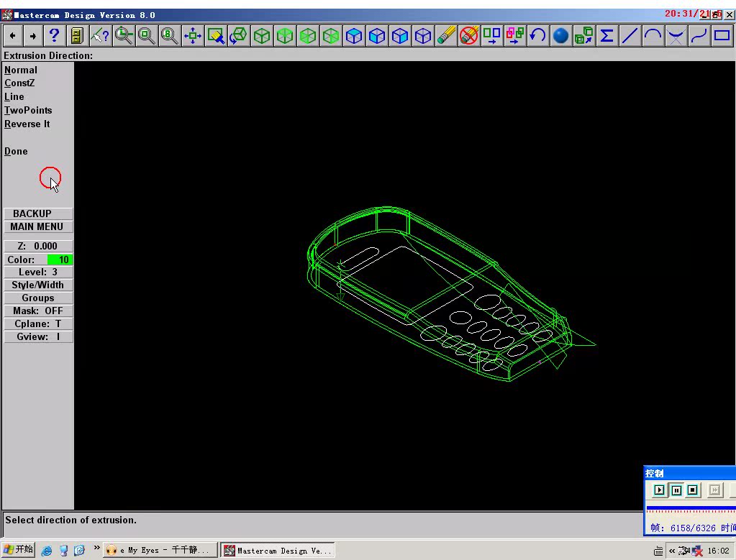The width and height of the screenshot is (736, 560).
Task: Choose Line extrusion direction
Action: tap(14, 96)
